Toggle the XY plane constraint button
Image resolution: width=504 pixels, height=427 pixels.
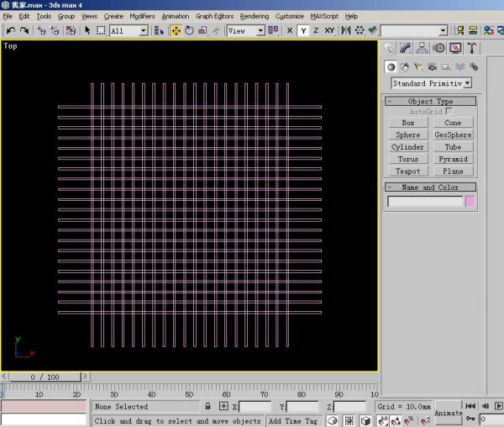point(329,30)
